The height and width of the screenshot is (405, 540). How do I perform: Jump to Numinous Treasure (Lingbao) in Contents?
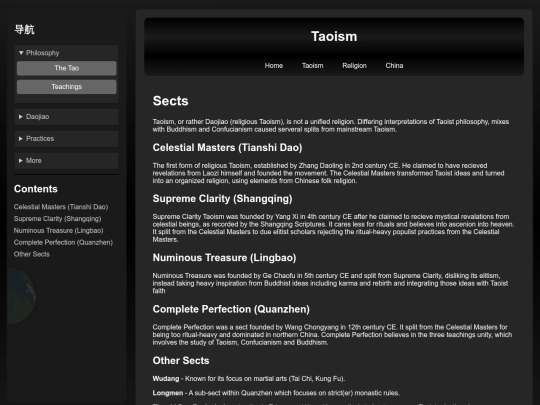tap(59, 230)
